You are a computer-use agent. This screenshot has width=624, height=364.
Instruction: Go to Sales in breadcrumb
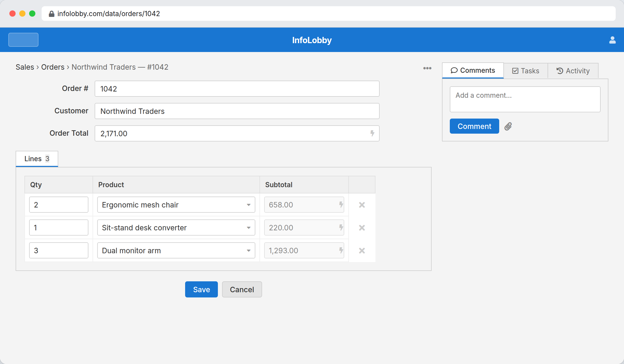click(x=25, y=67)
